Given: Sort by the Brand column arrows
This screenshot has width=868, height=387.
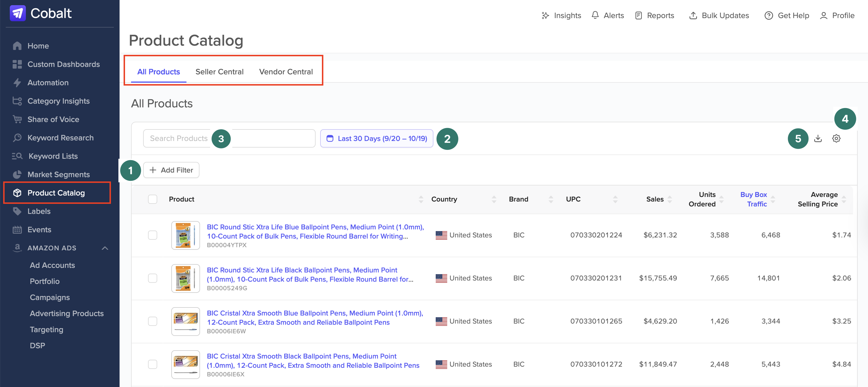Looking at the screenshot, I should [x=551, y=199].
